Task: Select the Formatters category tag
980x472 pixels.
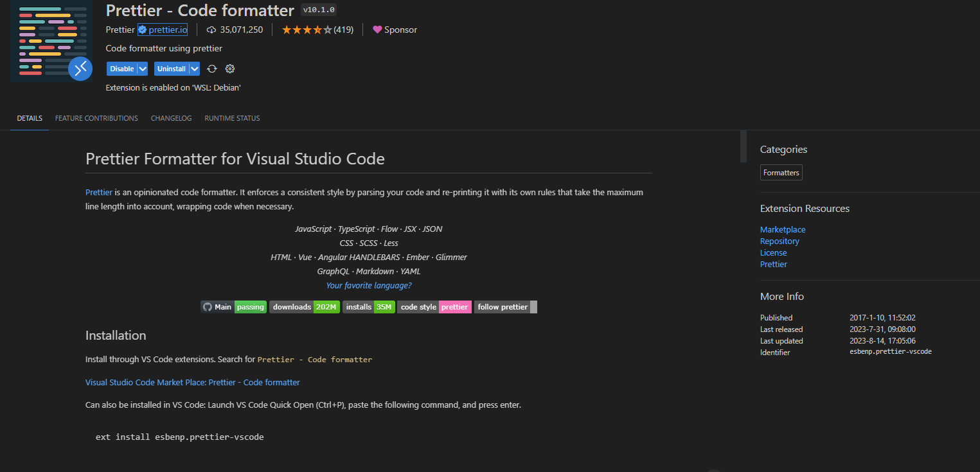Action: (x=781, y=172)
